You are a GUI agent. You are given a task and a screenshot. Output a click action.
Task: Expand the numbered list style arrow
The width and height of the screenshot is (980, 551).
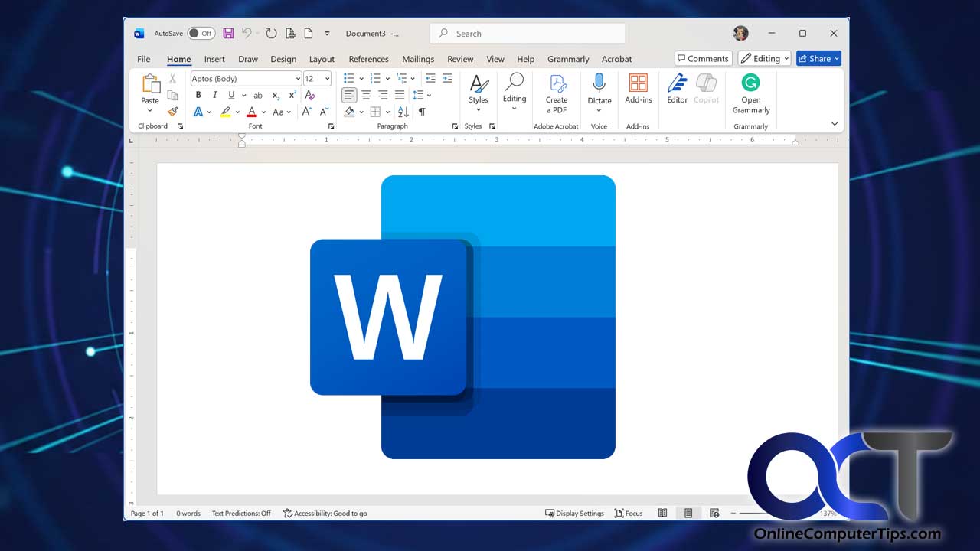tap(387, 78)
